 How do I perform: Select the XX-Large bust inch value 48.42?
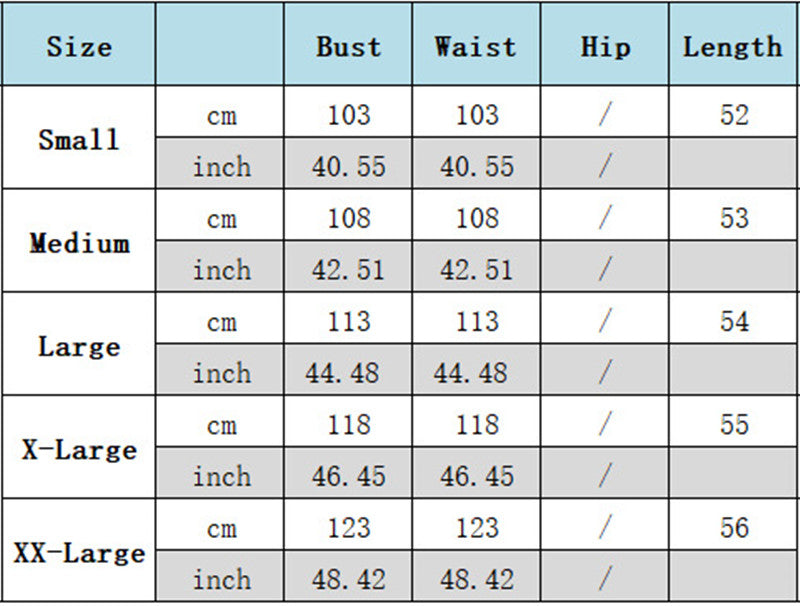[x=348, y=580]
